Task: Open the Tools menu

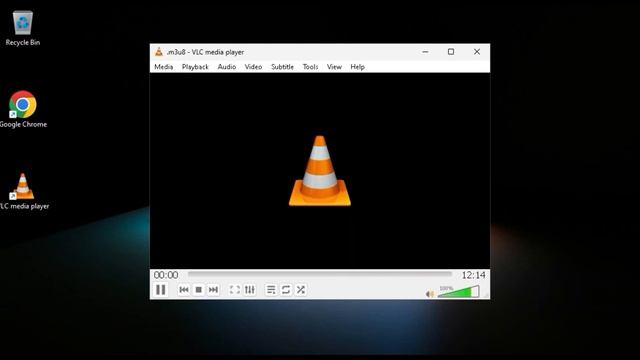Action: 310,67
